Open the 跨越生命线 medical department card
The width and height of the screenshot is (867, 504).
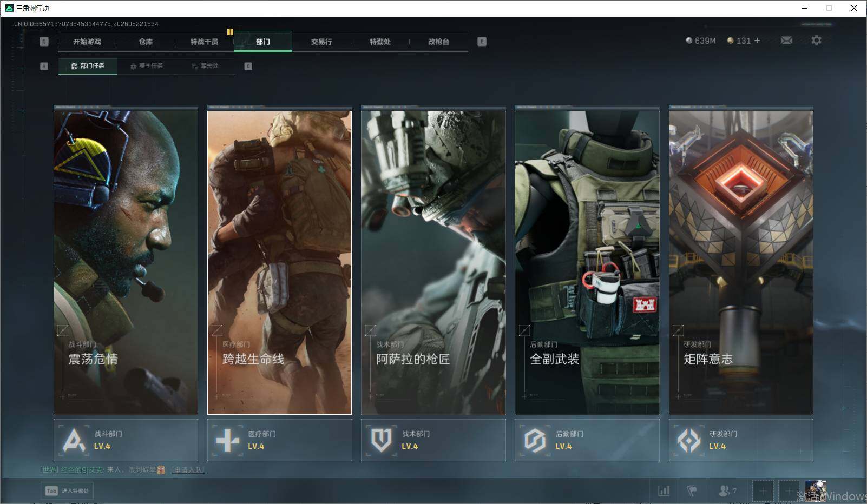pyautogui.click(x=280, y=263)
